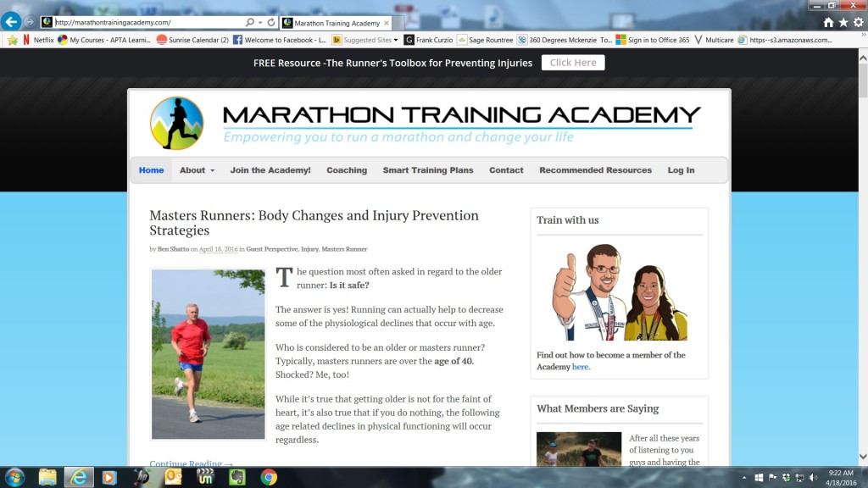This screenshot has width=868, height=488.
Task: Open the Guest Perspective category link
Action: 272,249
